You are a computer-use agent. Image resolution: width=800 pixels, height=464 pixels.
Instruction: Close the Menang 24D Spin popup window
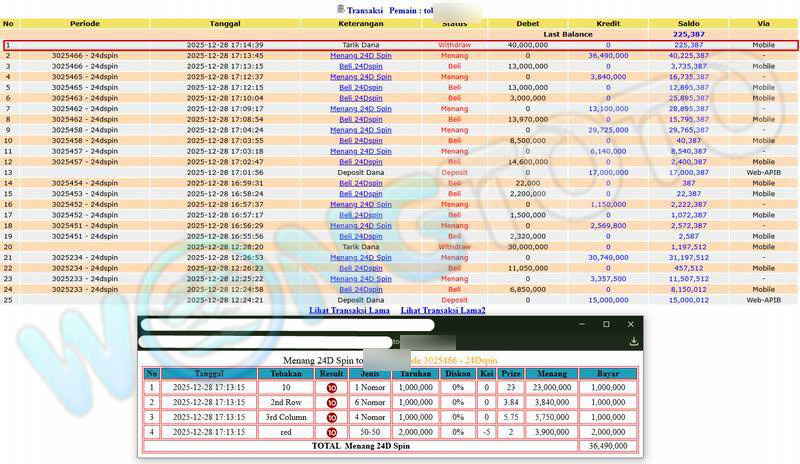[x=631, y=325]
